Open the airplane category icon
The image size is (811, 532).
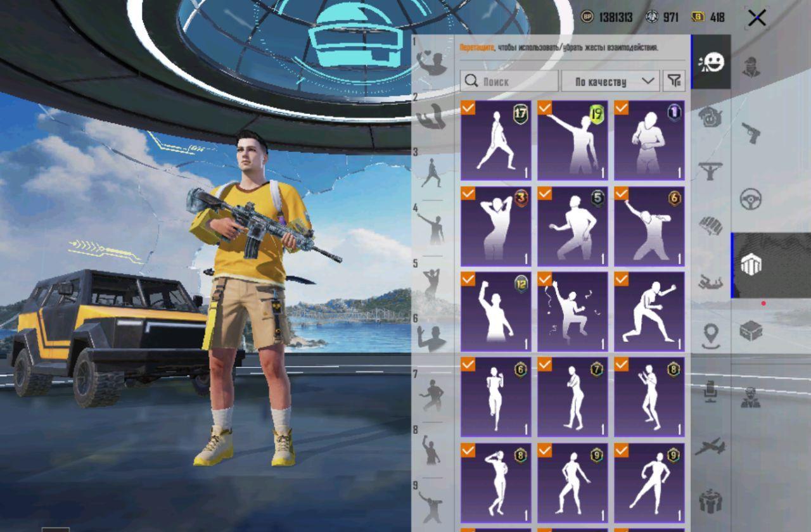(x=711, y=446)
